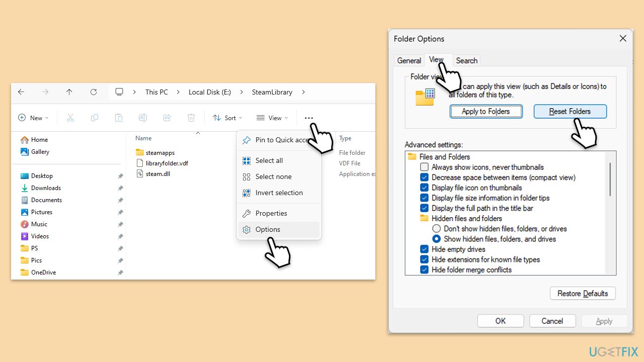Viewport: 644px width, 362px height.
Task: Click the Refresh icon in File Explorer
Action: click(x=94, y=92)
